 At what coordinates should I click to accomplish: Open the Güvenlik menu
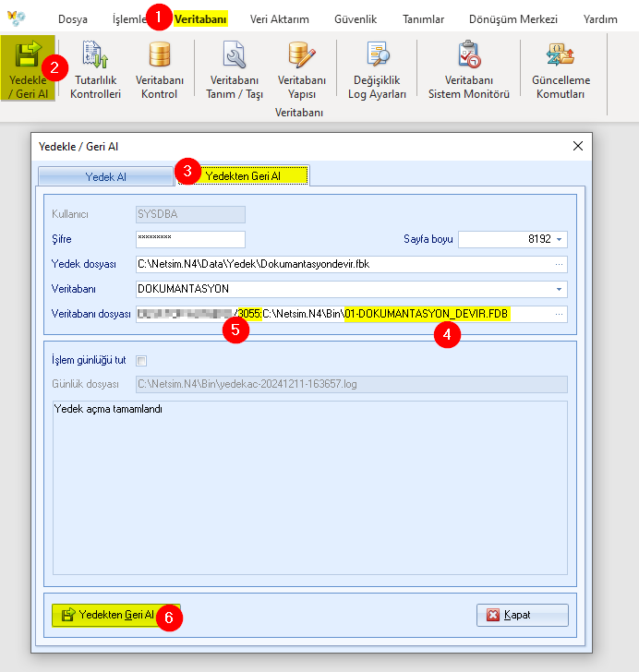(x=356, y=19)
